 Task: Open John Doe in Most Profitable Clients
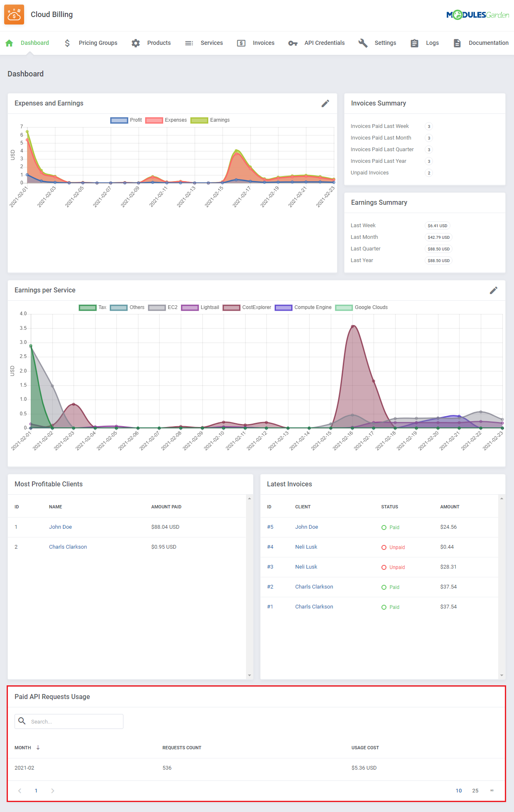61,527
